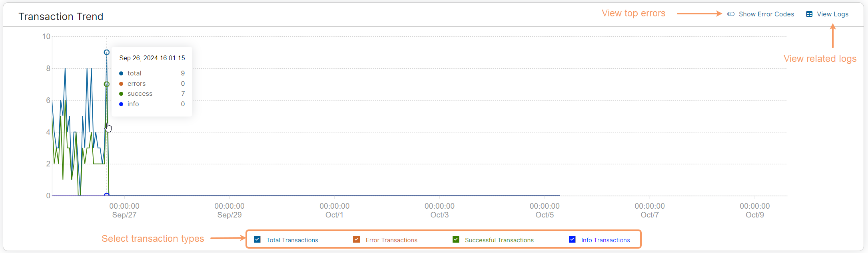The width and height of the screenshot is (868, 253).
Task: Click the Error Transactions legend label
Action: [391, 240]
